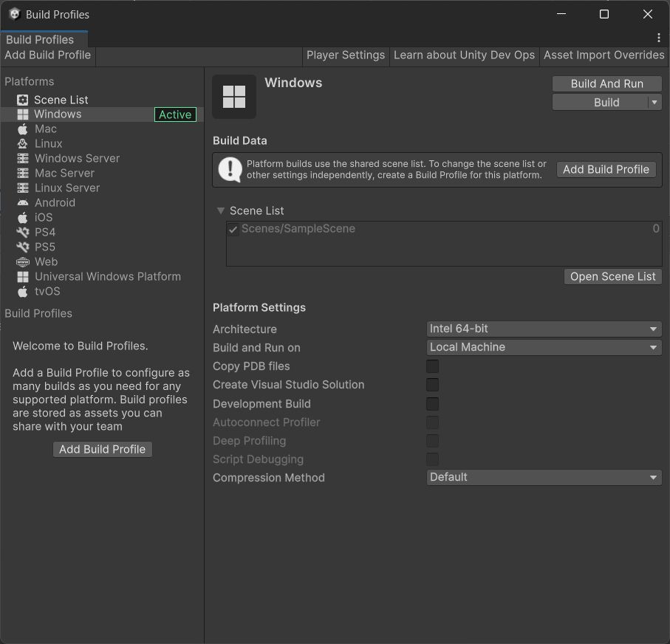This screenshot has height=644, width=670.
Task: Click the Scene List icon in Platforms
Action: coord(23,100)
